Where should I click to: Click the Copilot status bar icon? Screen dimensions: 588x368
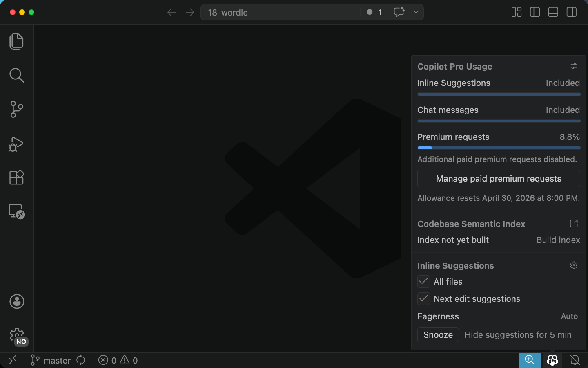[x=552, y=360]
